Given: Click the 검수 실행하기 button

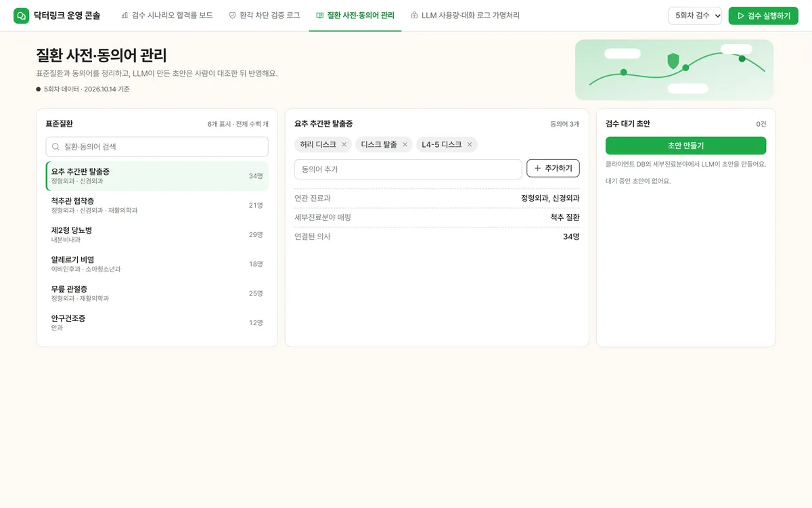Looking at the screenshot, I should pyautogui.click(x=763, y=16).
